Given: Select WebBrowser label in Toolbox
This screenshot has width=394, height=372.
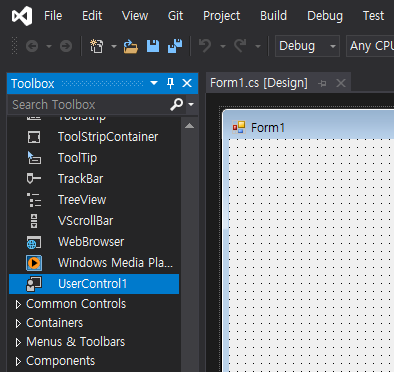Looking at the screenshot, I should pyautogui.click(x=91, y=242).
